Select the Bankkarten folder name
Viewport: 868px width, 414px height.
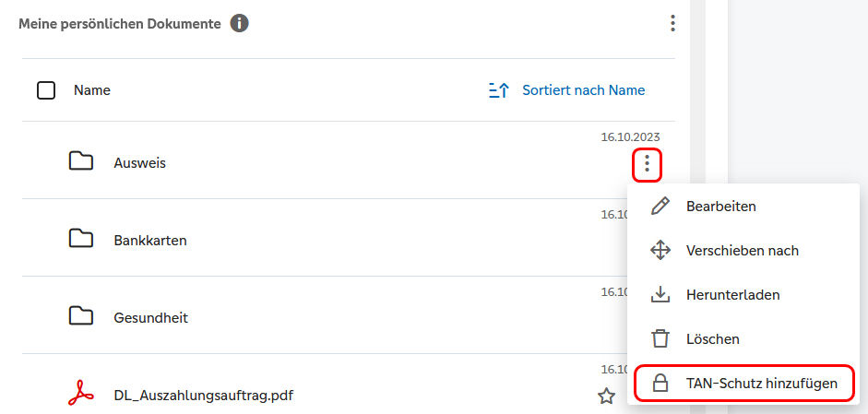click(x=150, y=241)
